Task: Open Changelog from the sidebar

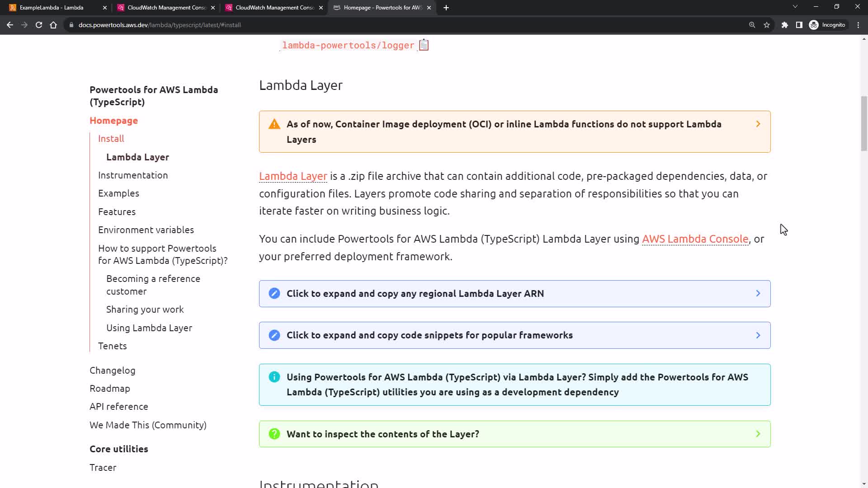Action: tap(113, 371)
